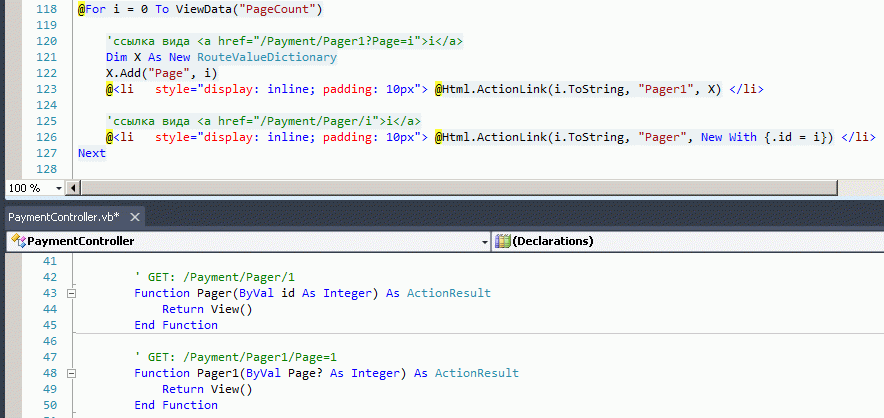The height and width of the screenshot is (418, 884).
Task: Open the (Declarations) member dropdown
Action: [687, 241]
